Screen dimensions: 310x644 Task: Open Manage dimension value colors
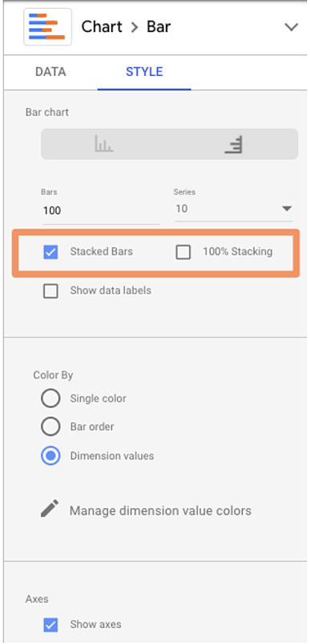pos(160,511)
